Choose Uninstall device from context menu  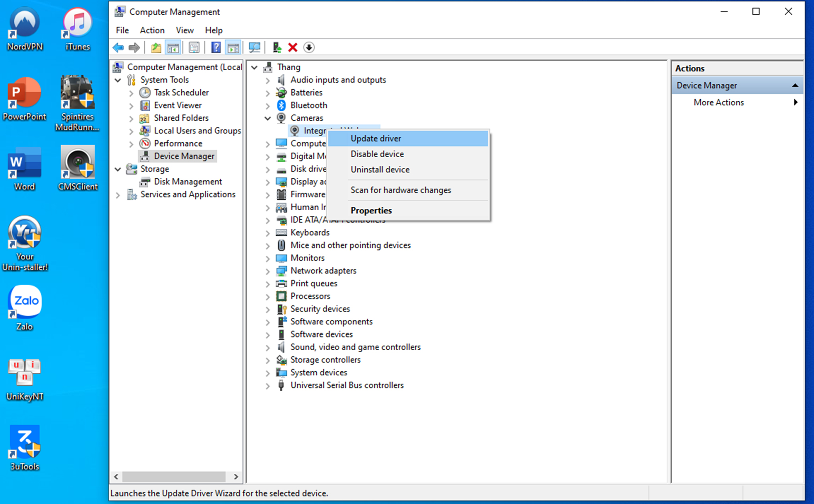[x=380, y=170]
